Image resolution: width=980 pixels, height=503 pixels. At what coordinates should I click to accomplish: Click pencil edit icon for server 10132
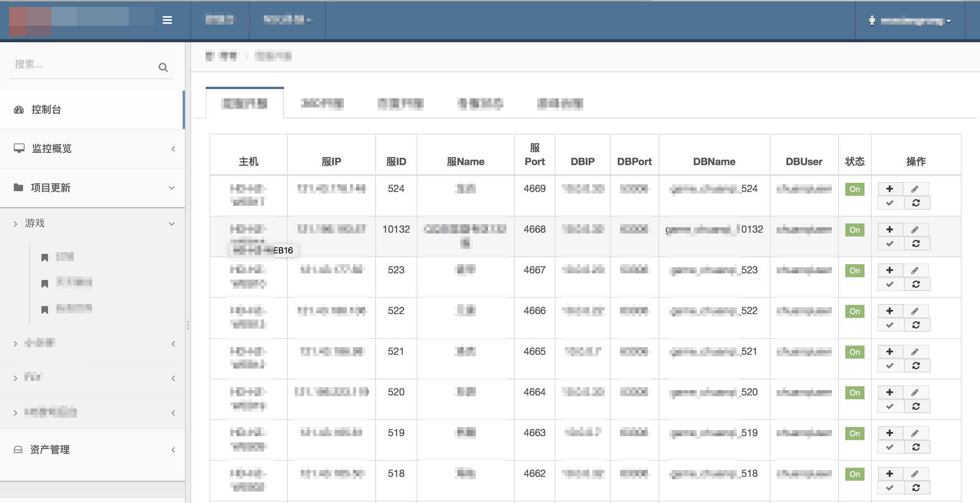tap(916, 229)
